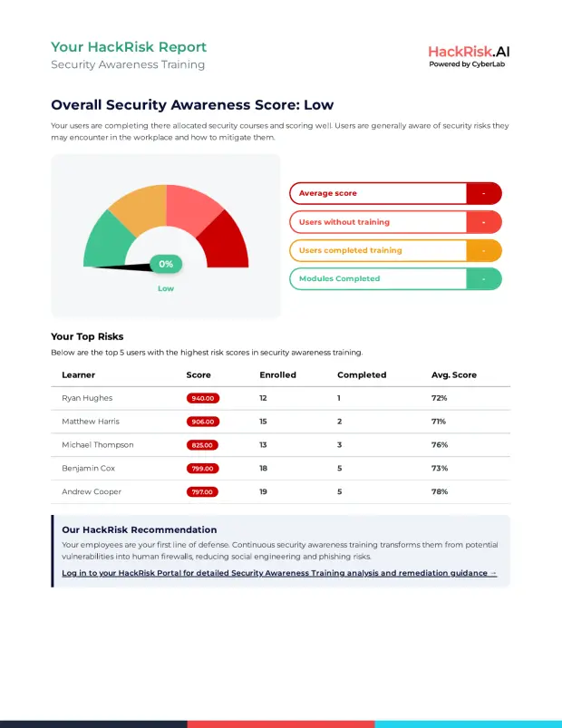Click the 0% gauge value badge
Screen dimensions: 562x728
[x=166, y=264]
